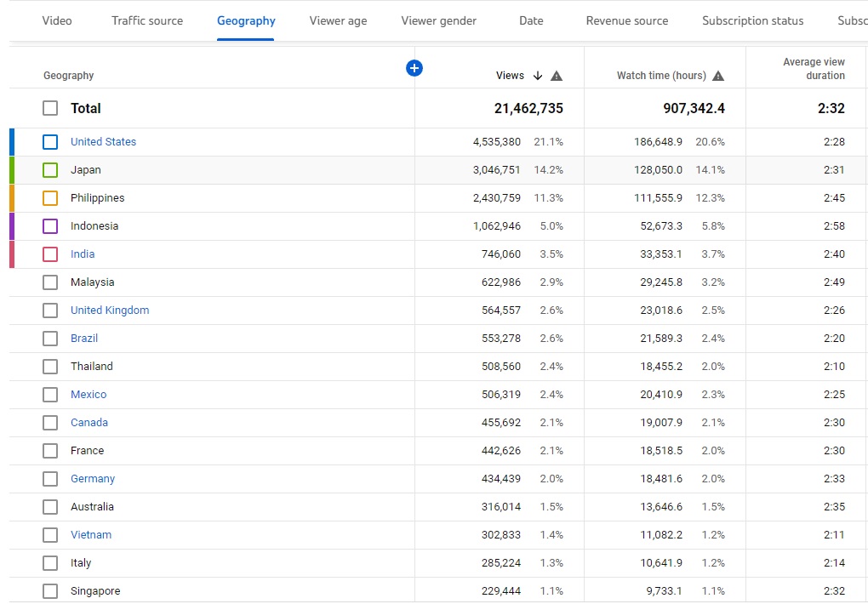Select the United Kingdom row checkbox
The image size is (868, 604).
click(50, 310)
